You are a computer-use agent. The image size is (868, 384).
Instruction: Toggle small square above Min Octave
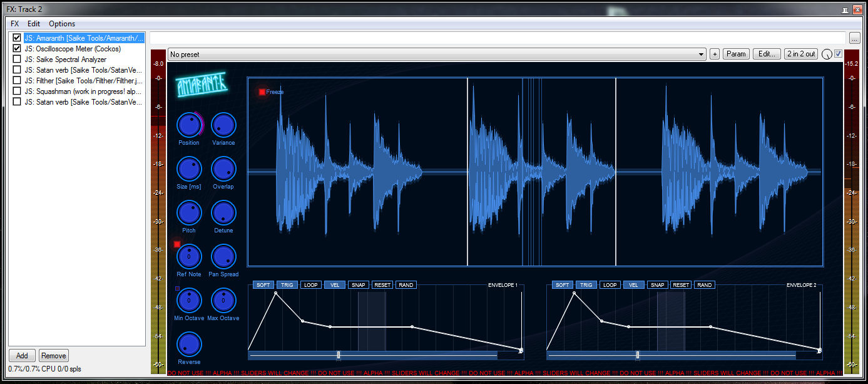pyautogui.click(x=177, y=288)
